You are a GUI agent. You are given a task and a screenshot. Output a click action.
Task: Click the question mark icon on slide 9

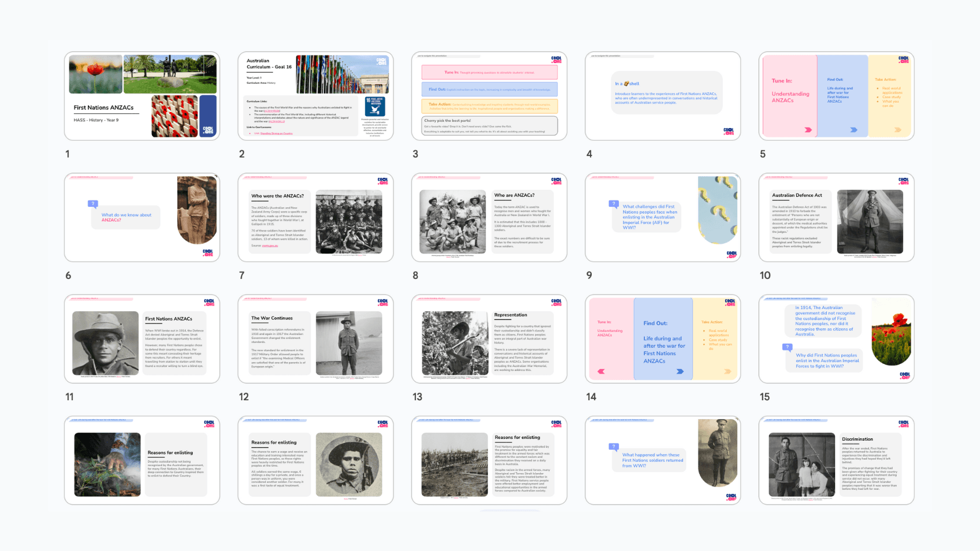614,204
